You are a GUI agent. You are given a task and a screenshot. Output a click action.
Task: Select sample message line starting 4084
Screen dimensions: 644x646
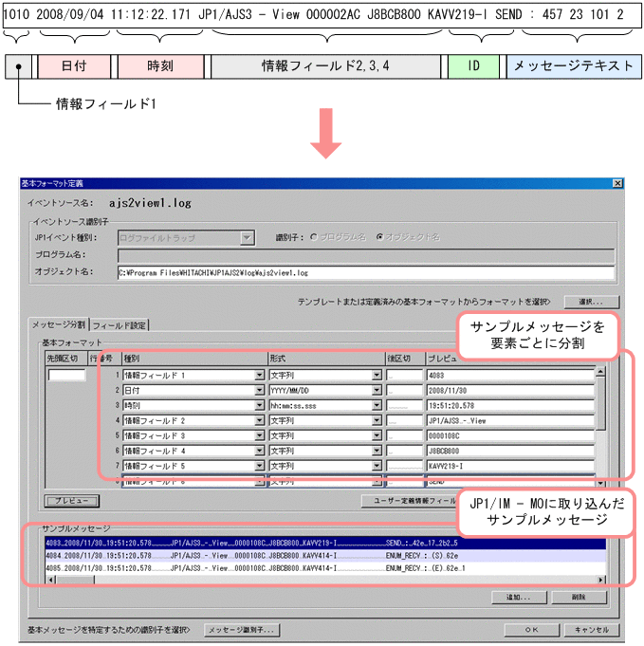325,555
